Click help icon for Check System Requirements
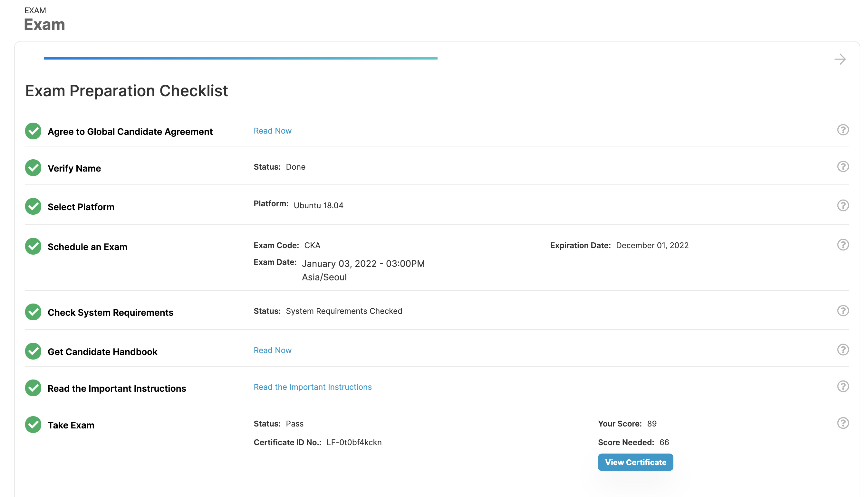Screen dimensions: 868x497 pyautogui.click(x=843, y=311)
